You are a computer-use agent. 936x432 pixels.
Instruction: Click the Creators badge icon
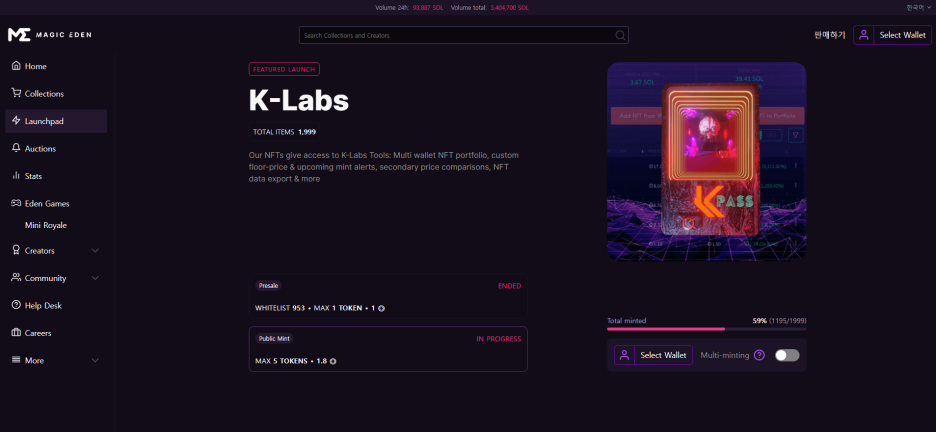16,251
